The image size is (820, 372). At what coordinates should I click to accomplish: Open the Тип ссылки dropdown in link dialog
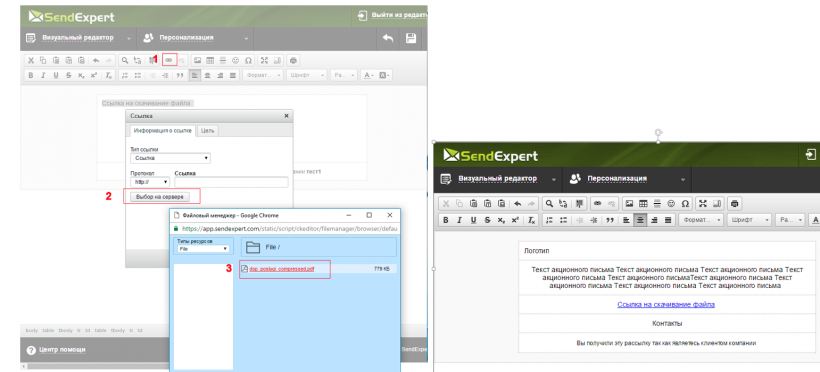tap(170, 158)
